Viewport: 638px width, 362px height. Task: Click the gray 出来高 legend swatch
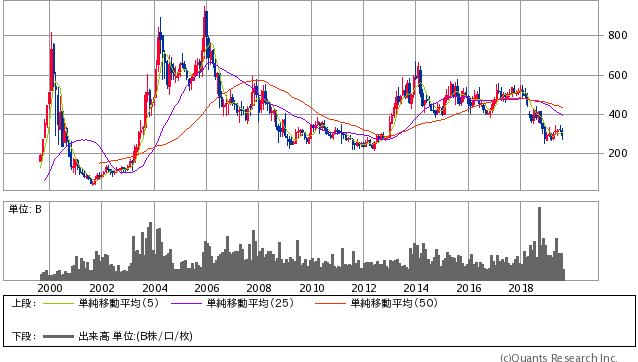[58, 336]
